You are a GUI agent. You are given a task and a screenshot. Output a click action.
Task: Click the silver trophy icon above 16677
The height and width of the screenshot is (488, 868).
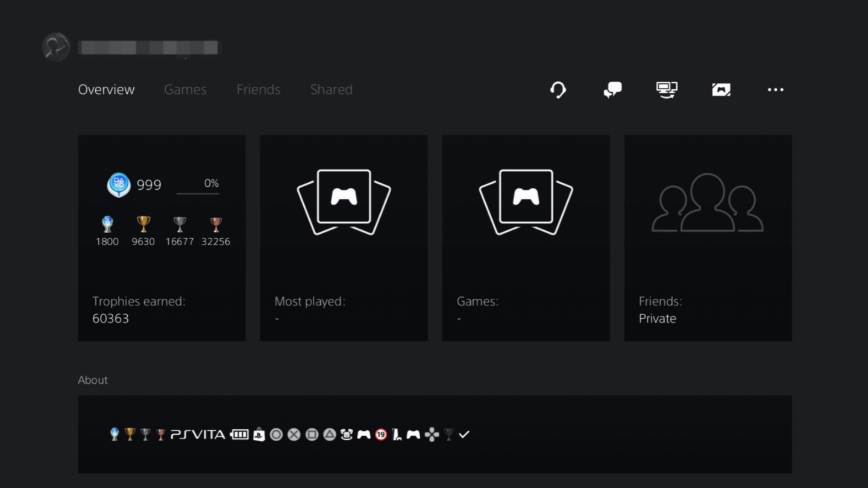pos(180,224)
